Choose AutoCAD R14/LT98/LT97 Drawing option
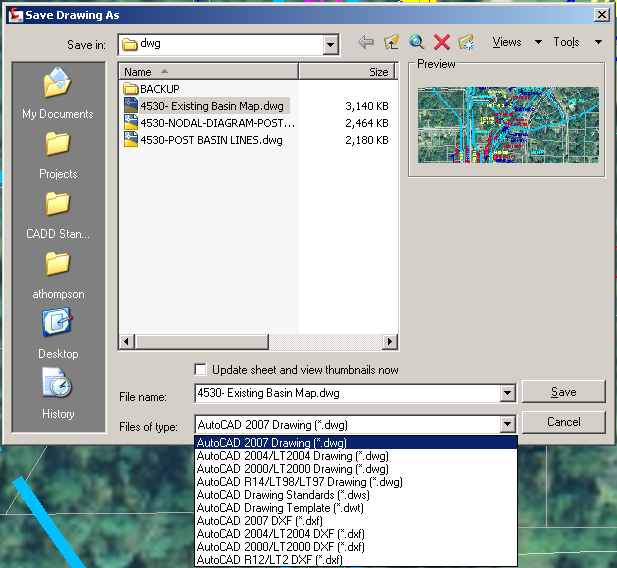Image resolution: width=617 pixels, height=568 pixels. [356, 482]
